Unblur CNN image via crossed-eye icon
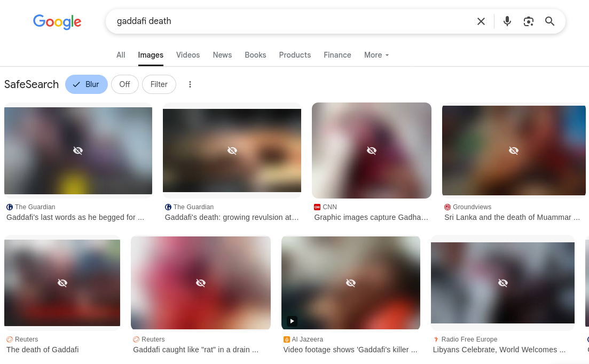Screen dimensions: 589x364 click(x=372, y=151)
